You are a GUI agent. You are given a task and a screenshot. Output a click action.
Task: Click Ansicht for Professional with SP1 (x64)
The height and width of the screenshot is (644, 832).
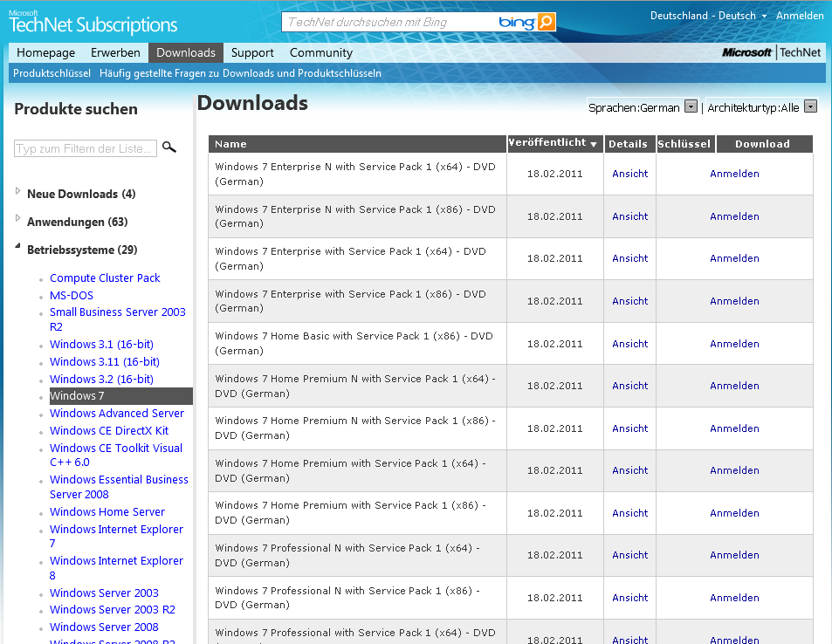point(629,640)
